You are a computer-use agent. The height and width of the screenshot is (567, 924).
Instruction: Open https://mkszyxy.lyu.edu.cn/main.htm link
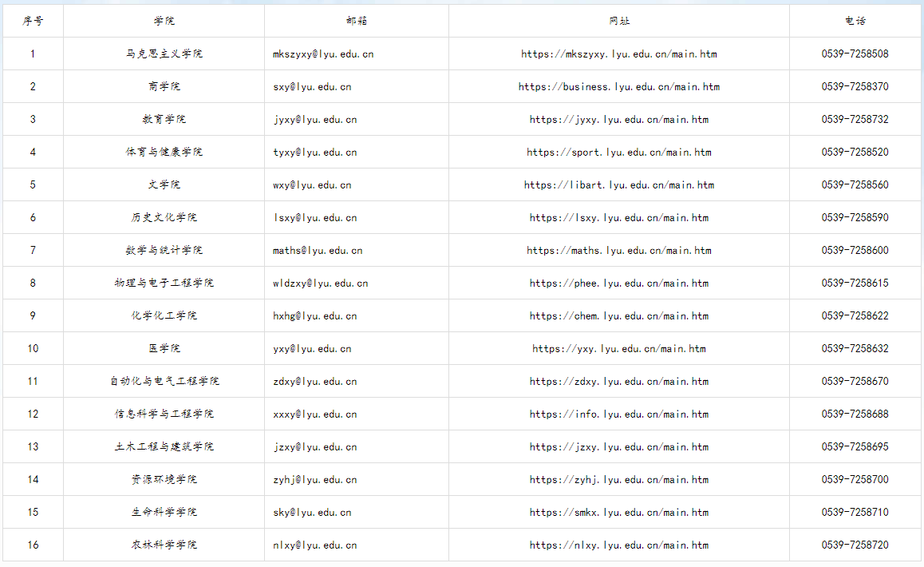(619, 54)
